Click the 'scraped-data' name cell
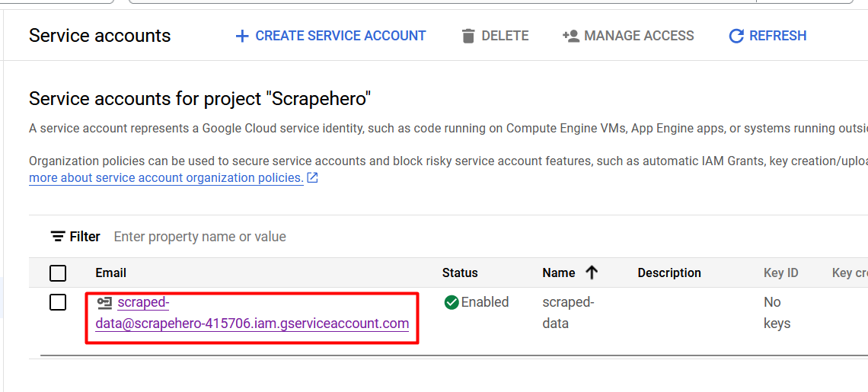Viewport: 868px width, 392px height. click(568, 313)
